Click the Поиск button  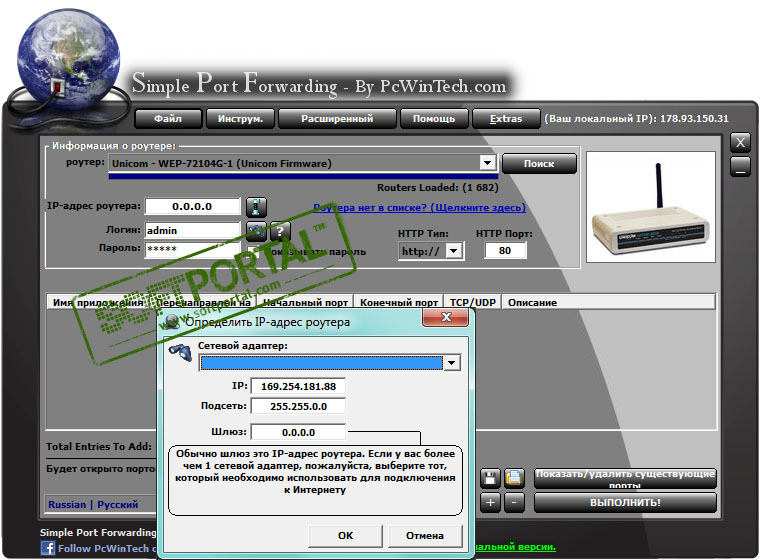539,163
